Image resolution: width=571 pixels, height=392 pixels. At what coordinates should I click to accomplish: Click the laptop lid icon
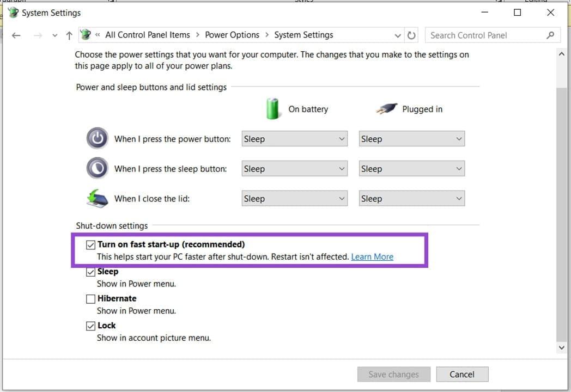tap(97, 198)
